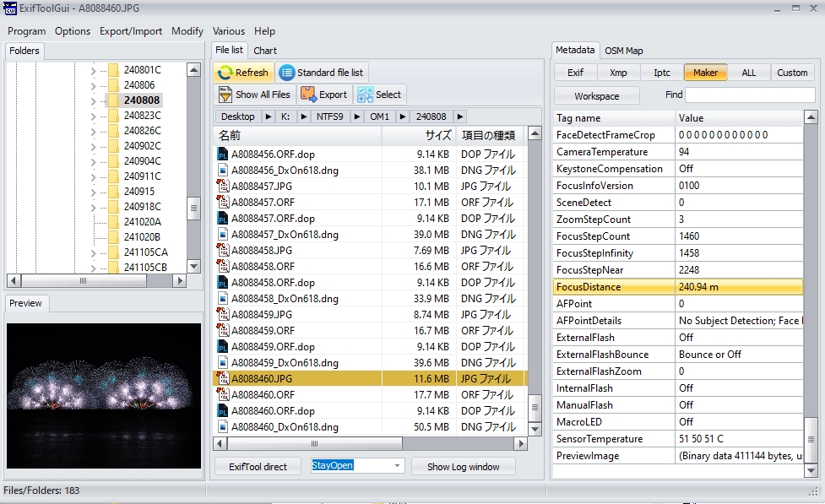This screenshot has width=825, height=504.
Task: Click the file list vertical scrollbar down arrow
Action: tap(535, 429)
